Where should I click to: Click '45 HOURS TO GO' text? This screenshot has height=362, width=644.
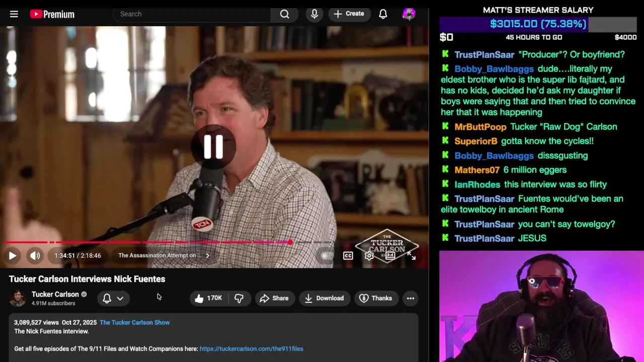(x=534, y=37)
